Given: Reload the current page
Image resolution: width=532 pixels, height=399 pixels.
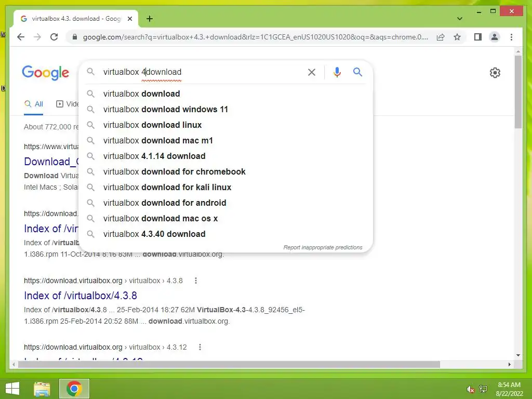Looking at the screenshot, I should [x=54, y=37].
